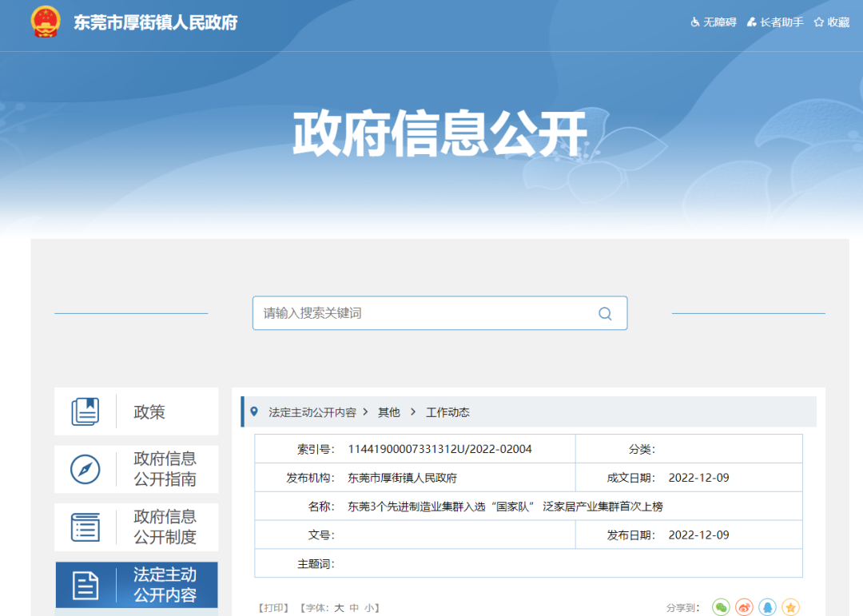Image resolution: width=863 pixels, height=616 pixels.
Task: Set font size to 大
Action: coord(339,608)
